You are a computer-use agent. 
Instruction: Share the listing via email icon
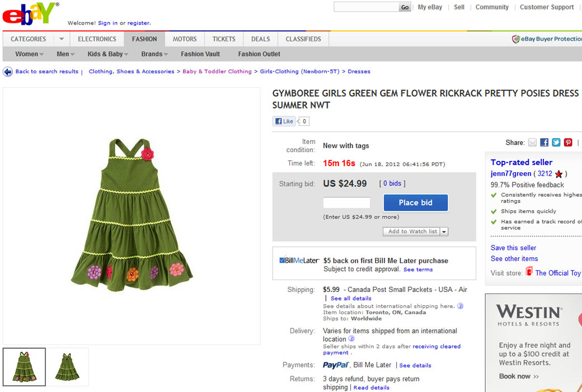(532, 143)
